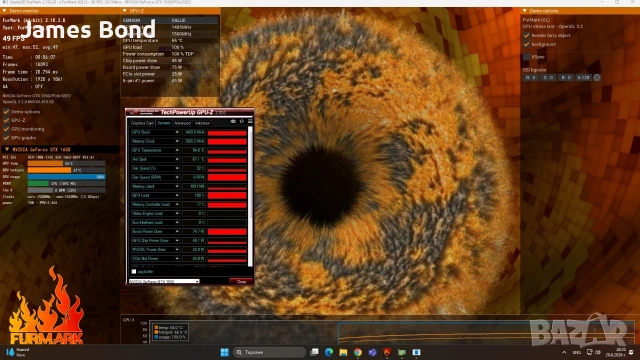Open Memory Clock sensor dropdown
640x360 pixels.
(x=177, y=141)
